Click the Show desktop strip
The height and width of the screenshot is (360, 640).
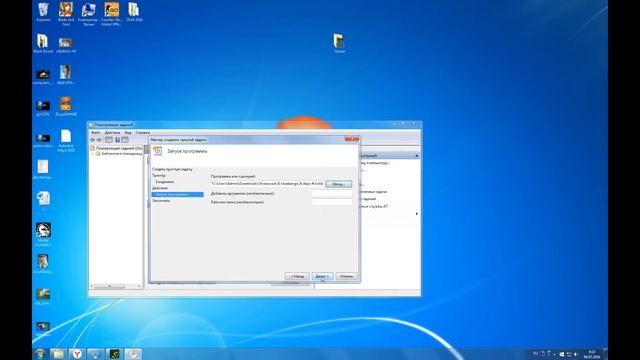coord(605,354)
